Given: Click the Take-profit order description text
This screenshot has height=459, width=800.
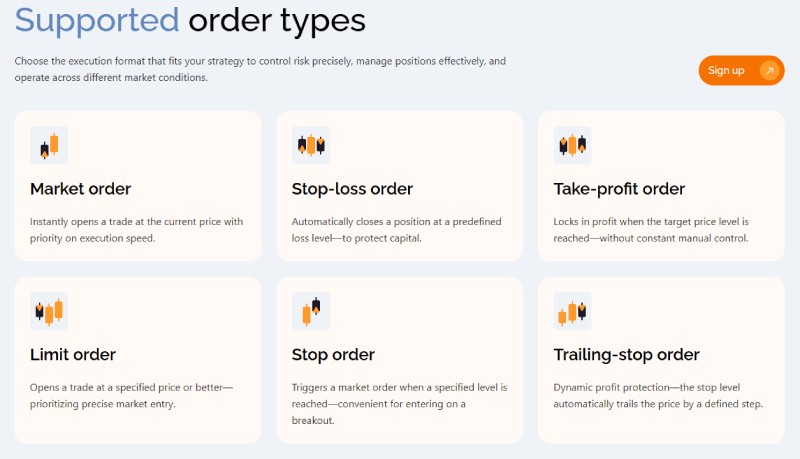Looking at the screenshot, I should [x=650, y=230].
